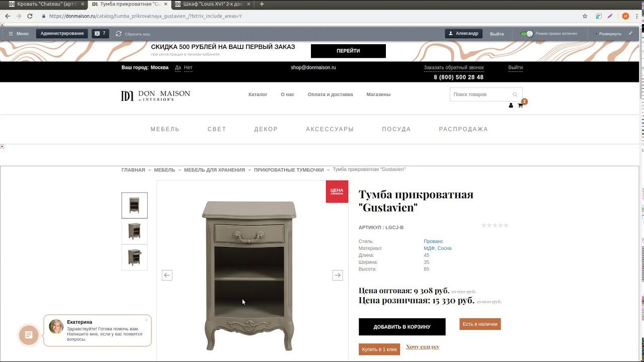Open the Bitrix Меню dropdown
The image size is (644, 362).
pos(19,34)
